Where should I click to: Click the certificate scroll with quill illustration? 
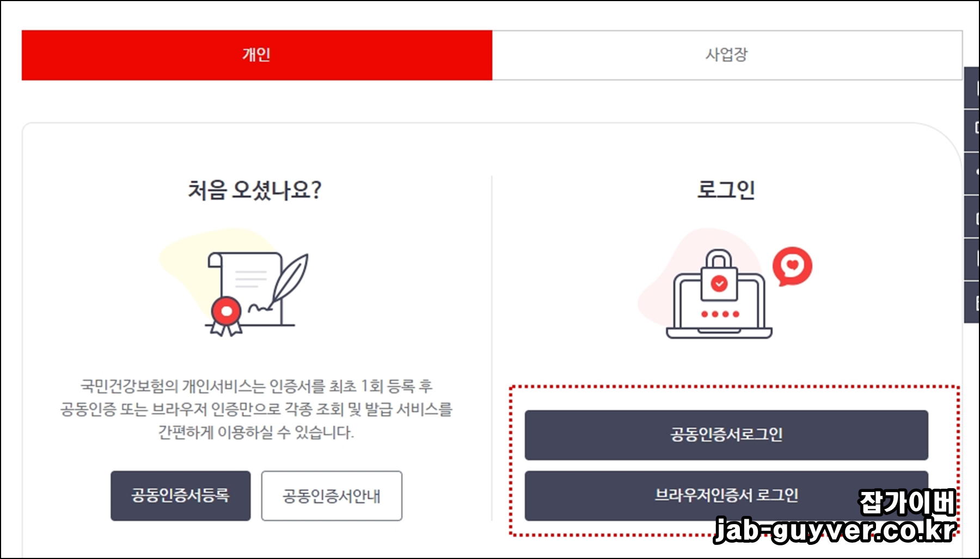256,293
